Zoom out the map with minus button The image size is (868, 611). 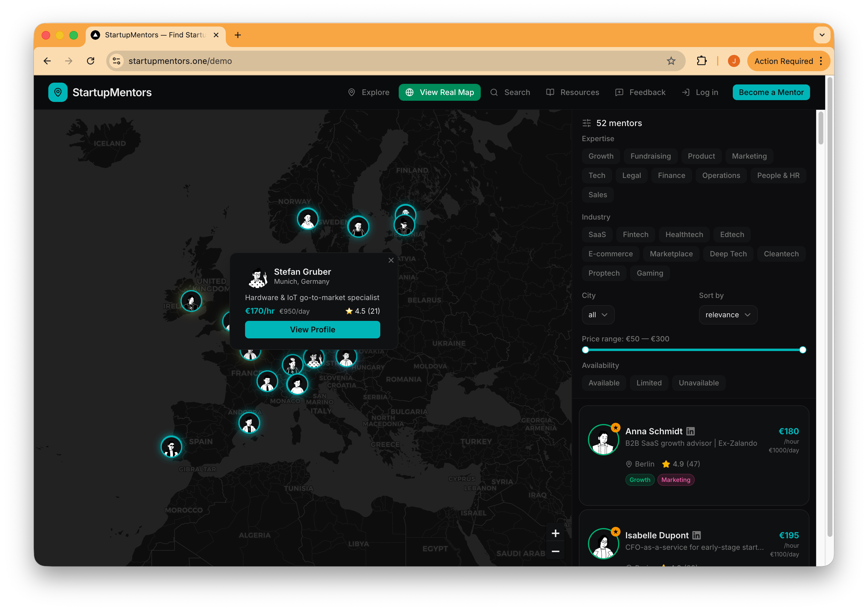click(x=555, y=551)
